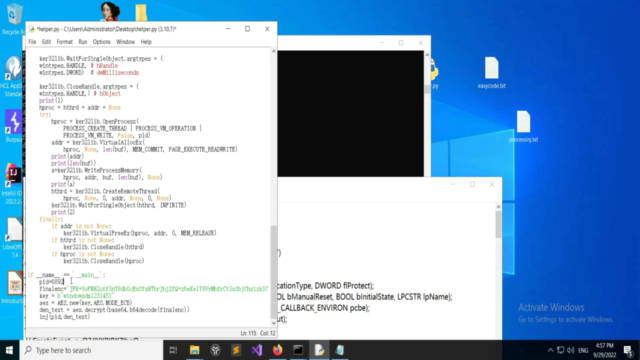640x360 pixels.
Task: Switch to the black console window taskbar icon
Action: click(298, 350)
